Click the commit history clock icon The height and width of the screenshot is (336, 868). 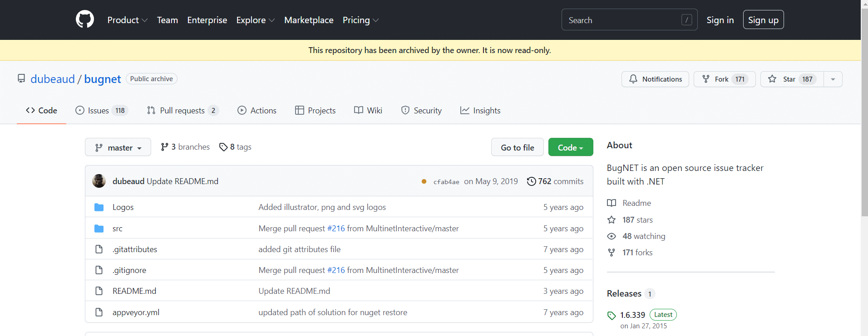(531, 181)
